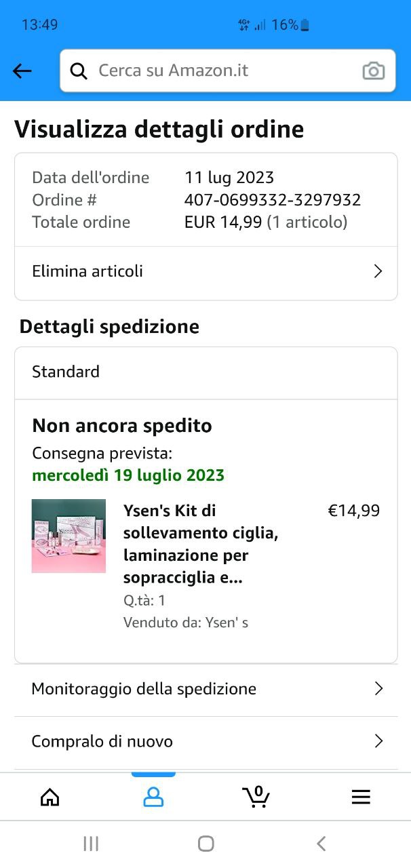Expand Compralo di nuovo chevron

coord(378,741)
